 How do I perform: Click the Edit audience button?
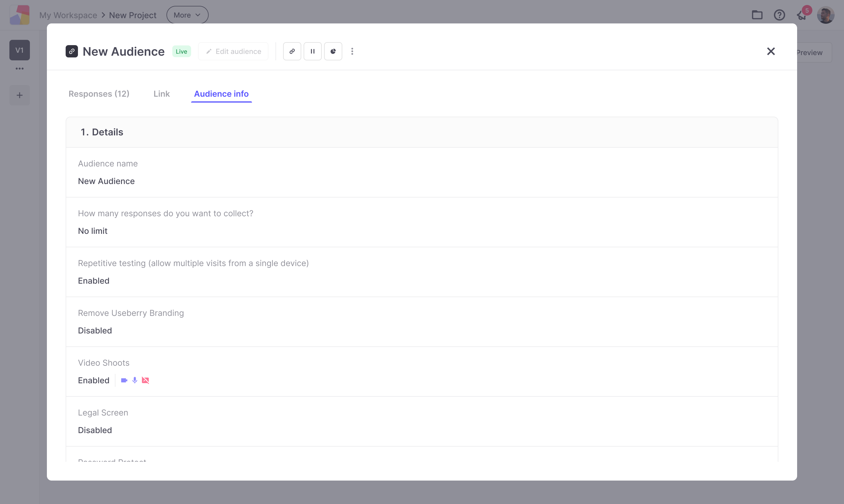[233, 51]
